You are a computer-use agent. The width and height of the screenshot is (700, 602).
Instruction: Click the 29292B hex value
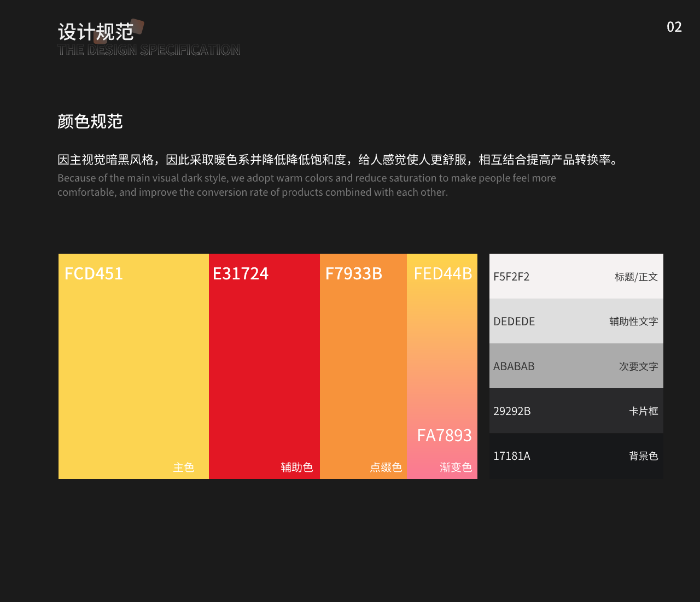(512, 411)
